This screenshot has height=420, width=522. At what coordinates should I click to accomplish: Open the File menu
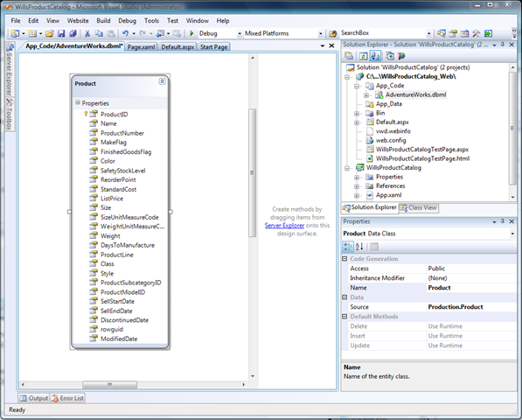[16, 21]
